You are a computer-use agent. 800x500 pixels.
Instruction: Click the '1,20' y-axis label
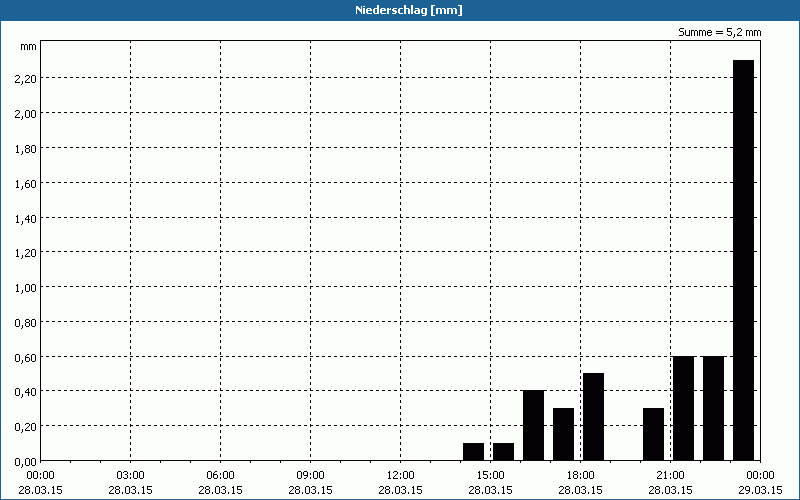[27, 253]
